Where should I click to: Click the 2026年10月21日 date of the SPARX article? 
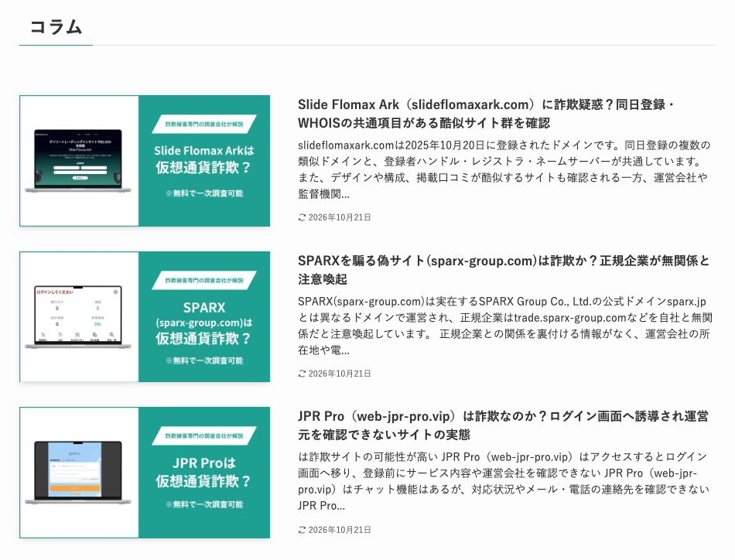click(340, 374)
